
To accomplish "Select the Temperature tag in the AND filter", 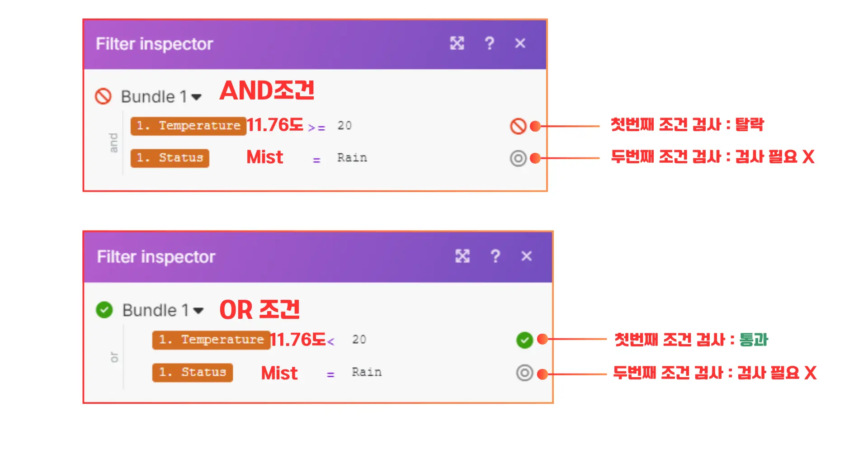I will [x=189, y=126].
